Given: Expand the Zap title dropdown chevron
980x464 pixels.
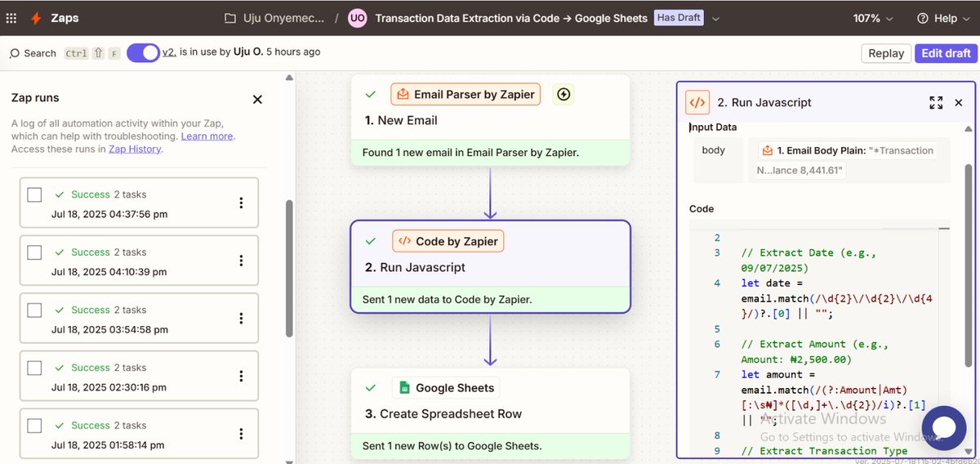Looking at the screenshot, I should pyautogui.click(x=715, y=19).
